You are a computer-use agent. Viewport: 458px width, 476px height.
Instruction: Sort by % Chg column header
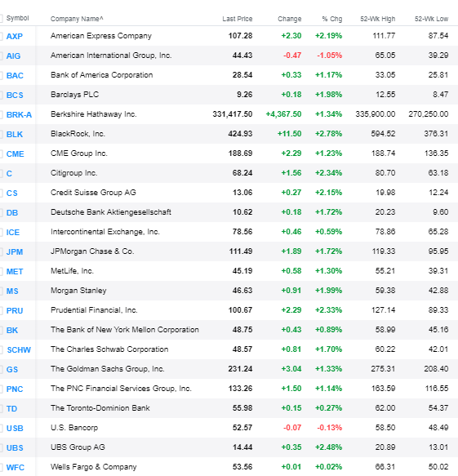(x=332, y=19)
